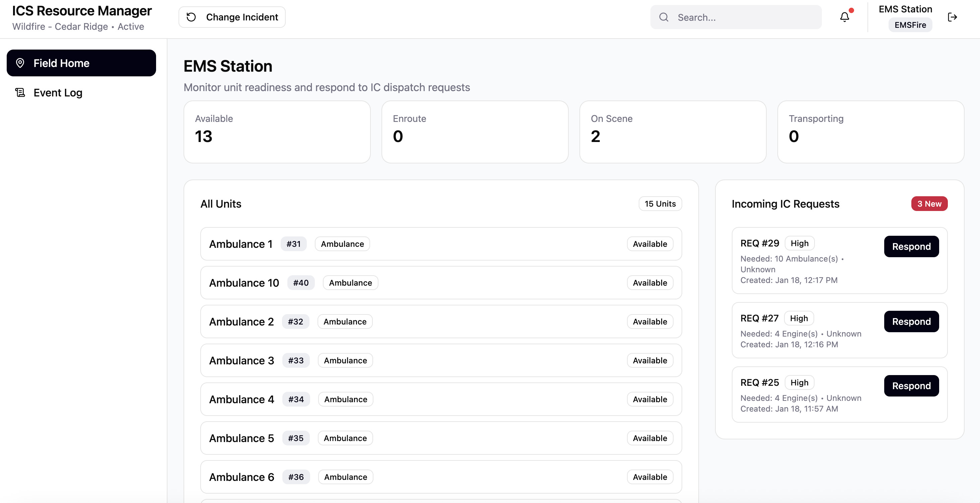Focus the Search input field
The image size is (980, 503).
[x=746, y=17]
